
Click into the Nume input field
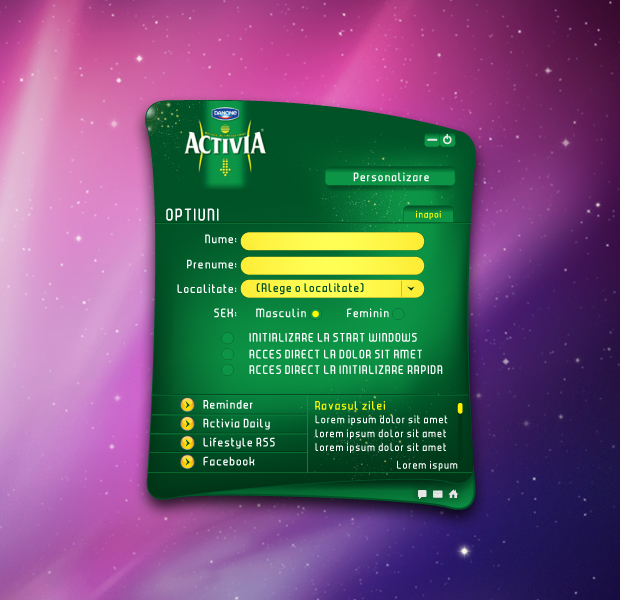point(332,241)
